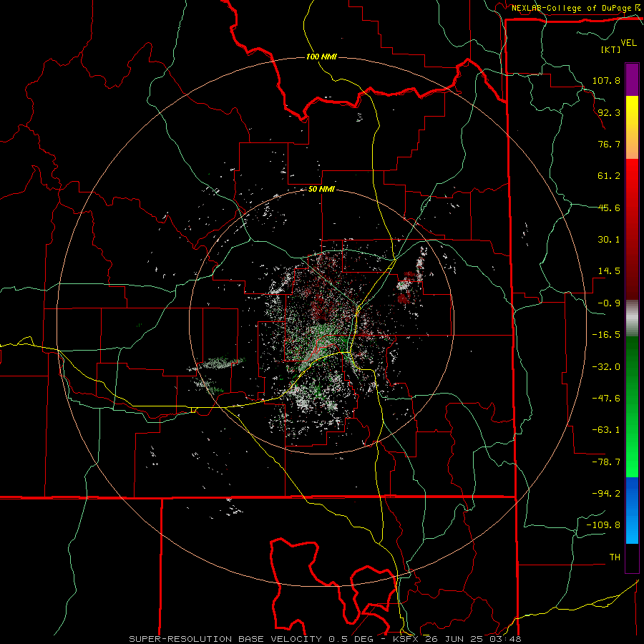Pick the yellow-orange segment of the velocity scale
644x644 pixels.
click(632, 127)
